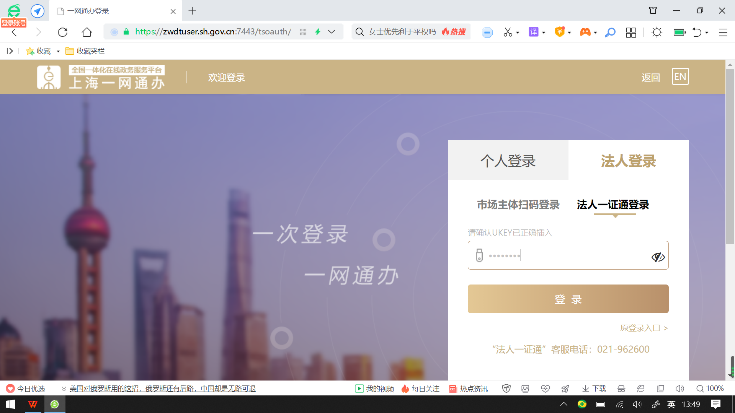Switch to the 个人登录 tab
This screenshot has height=413, width=735.
pos(508,160)
